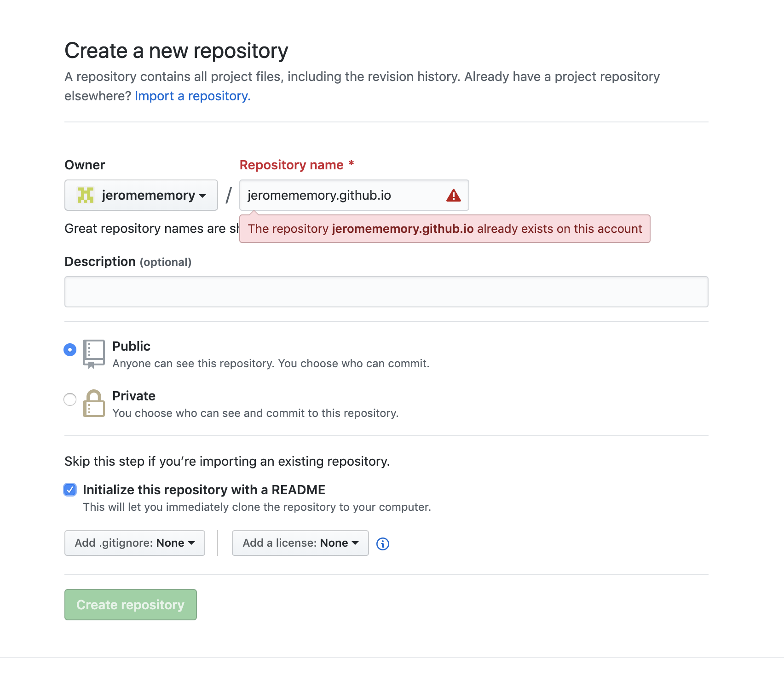Click the repository already exists error message
Image resolution: width=784 pixels, height=682 pixels.
[x=444, y=229]
